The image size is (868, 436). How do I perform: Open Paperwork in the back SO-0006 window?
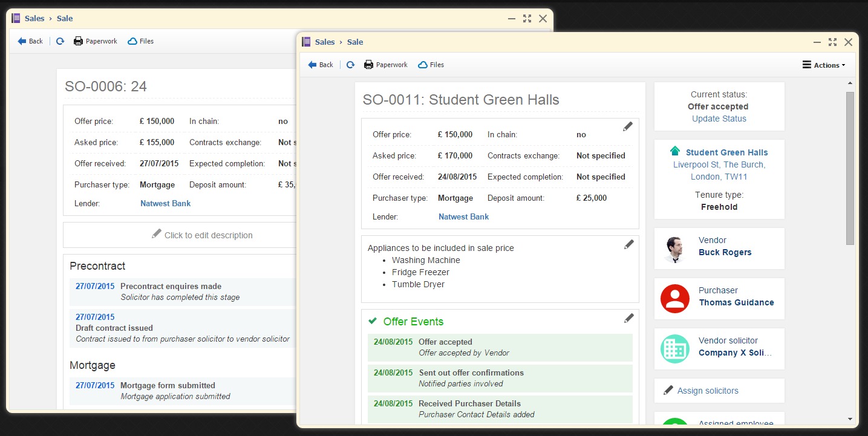pyautogui.click(x=95, y=41)
